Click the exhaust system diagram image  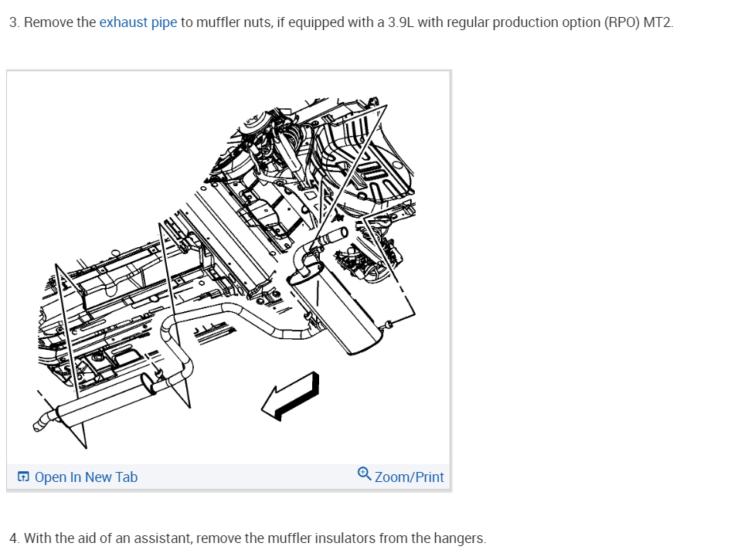[x=228, y=267]
